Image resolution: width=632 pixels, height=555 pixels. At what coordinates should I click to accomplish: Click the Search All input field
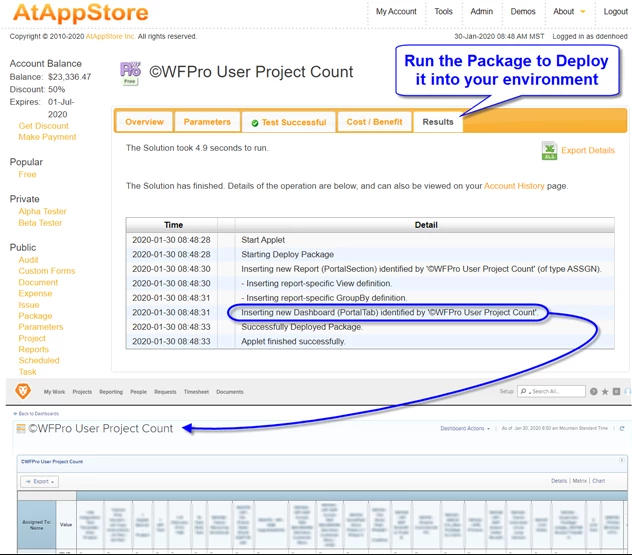point(551,391)
